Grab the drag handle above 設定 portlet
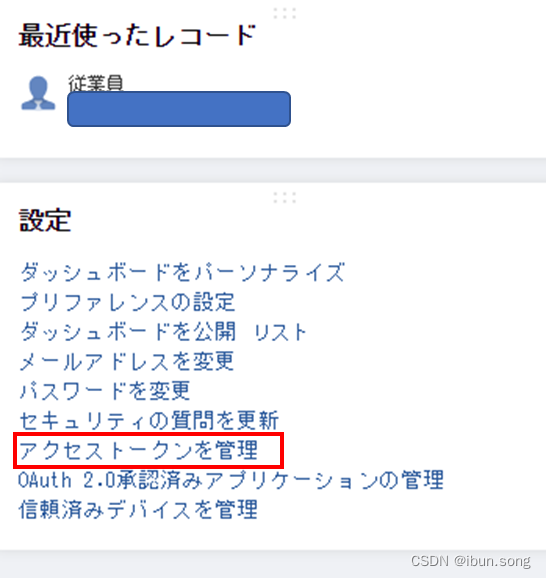 (285, 198)
